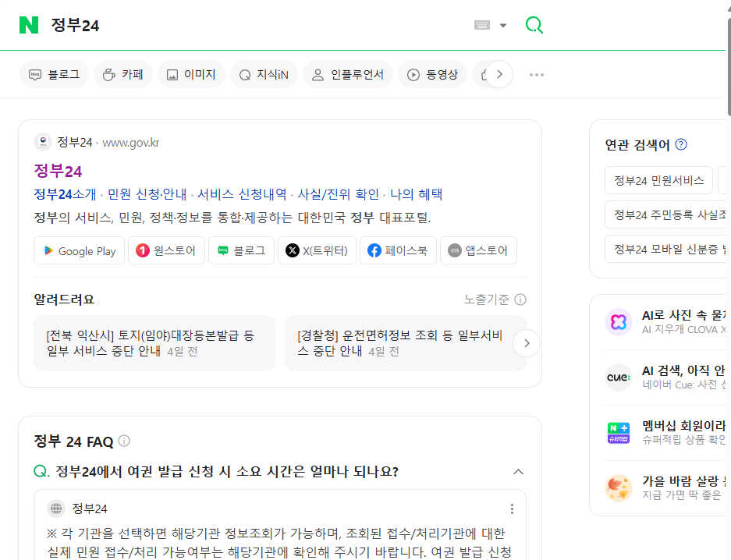Click the ellipsis icon after the tab bar
731x560 pixels.
pyautogui.click(x=535, y=74)
